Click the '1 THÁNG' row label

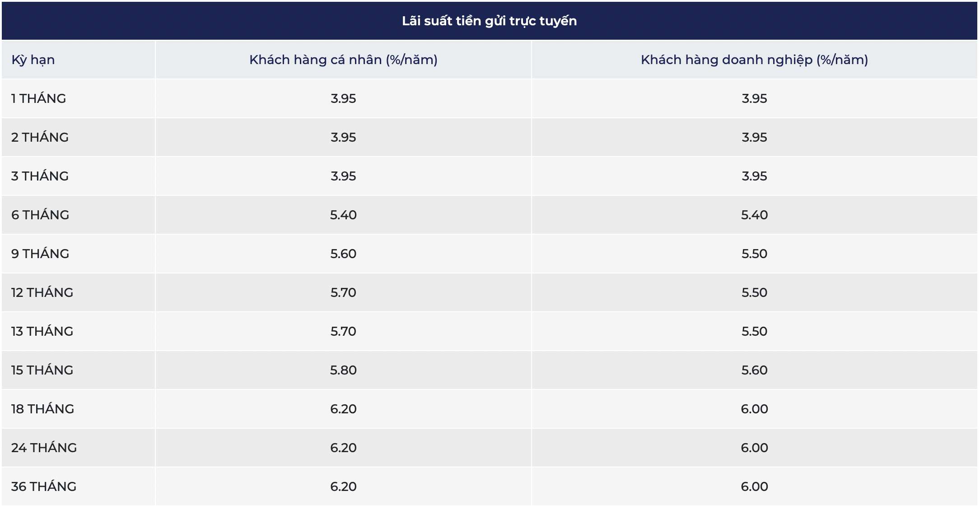point(39,99)
